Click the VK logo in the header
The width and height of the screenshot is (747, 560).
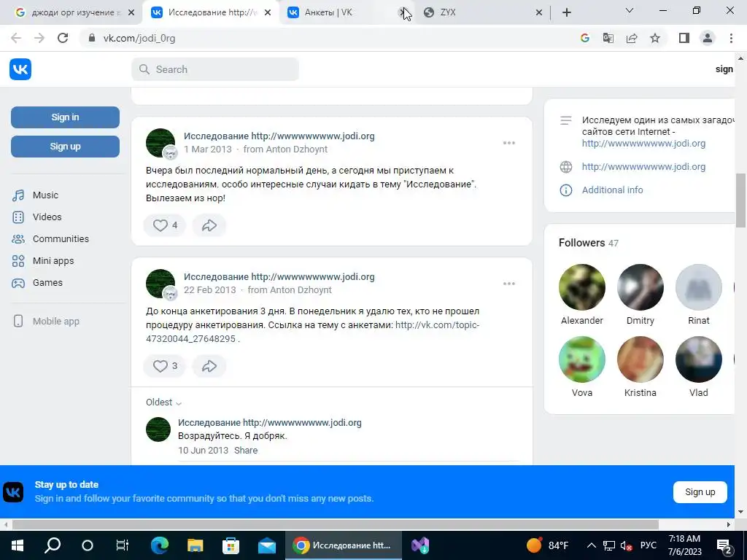20,69
